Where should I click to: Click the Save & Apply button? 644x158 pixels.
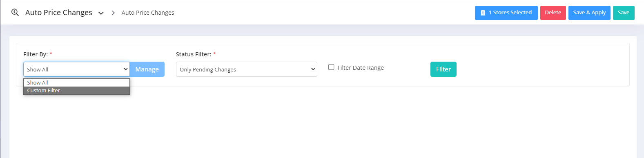(x=589, y=13)
